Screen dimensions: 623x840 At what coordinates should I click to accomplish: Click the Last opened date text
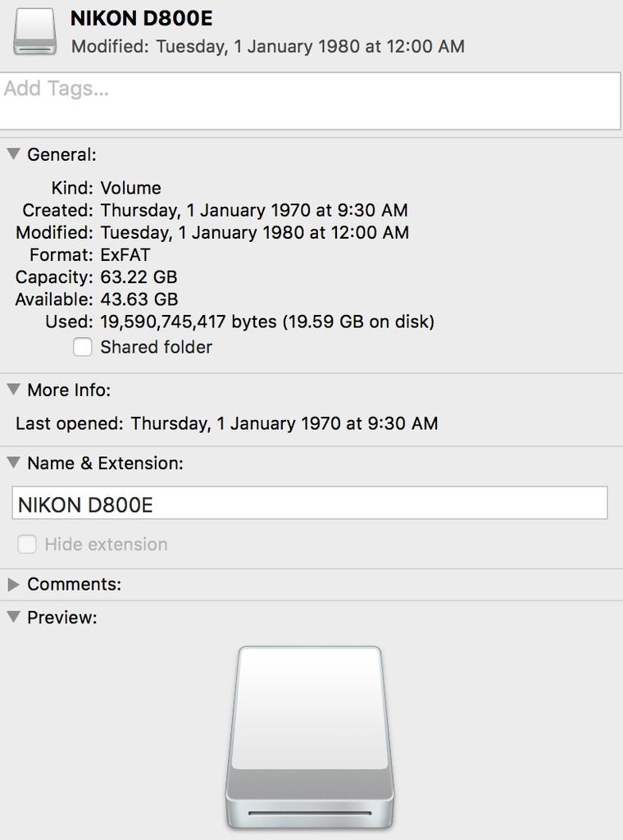(x=284, y=423)
